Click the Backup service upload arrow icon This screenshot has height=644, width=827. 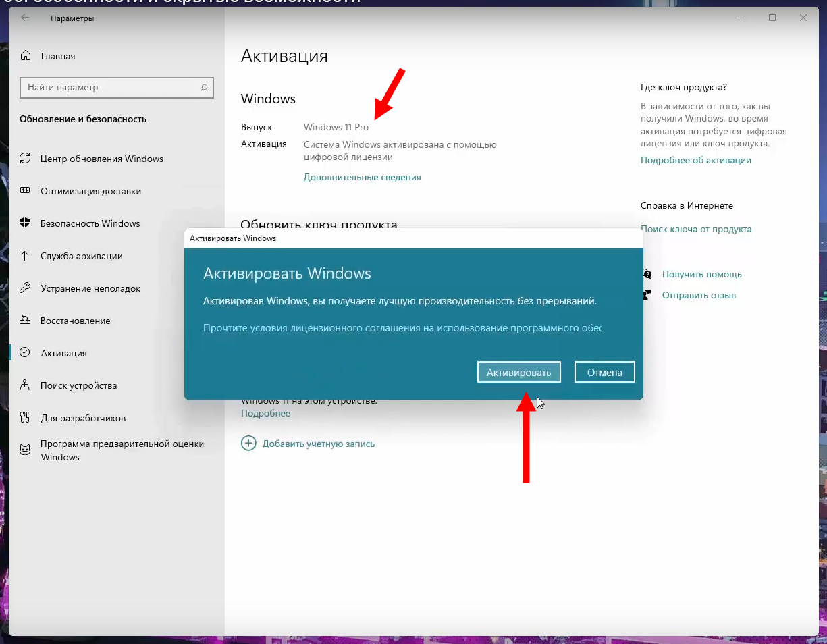click(x=25, y=256)
